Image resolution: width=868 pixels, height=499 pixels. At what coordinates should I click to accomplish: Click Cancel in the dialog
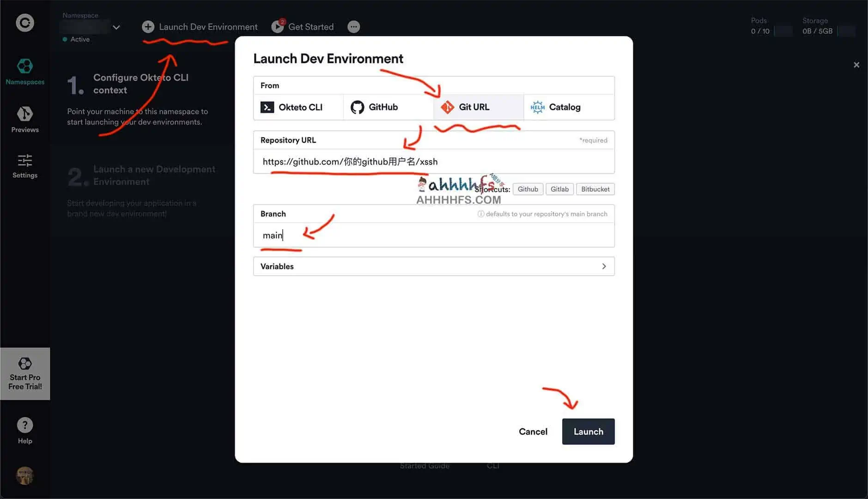coord(533,432)
